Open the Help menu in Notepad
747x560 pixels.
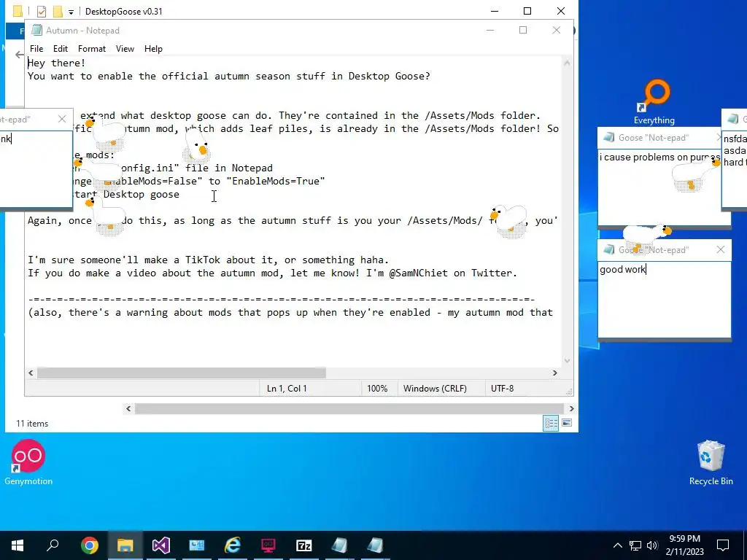(x=153, y=49)
